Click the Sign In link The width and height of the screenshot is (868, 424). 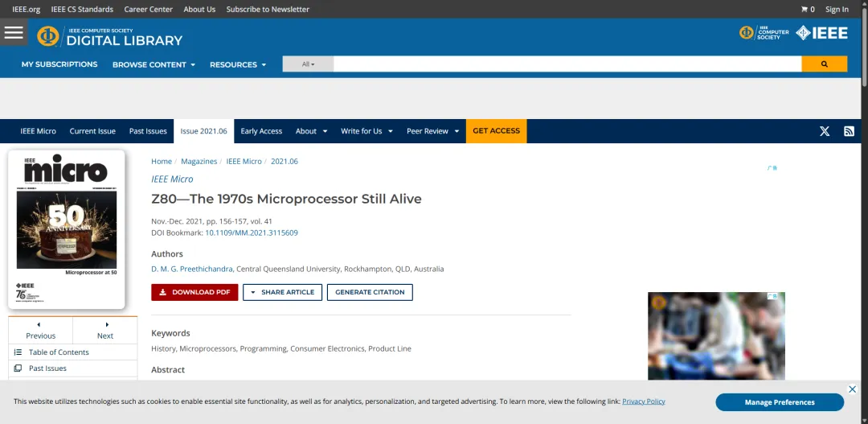pyautogui.click(x=837, y=10)
